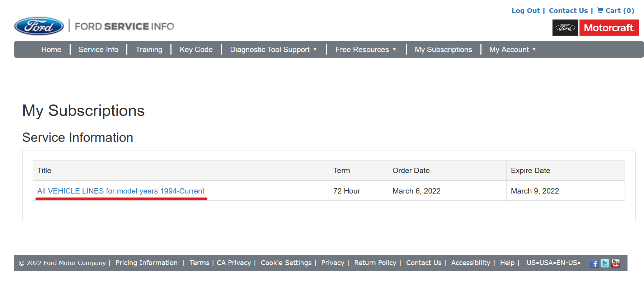Open the shopping cart icon
This screenshot has height=293, width=644.
[600, 10]
